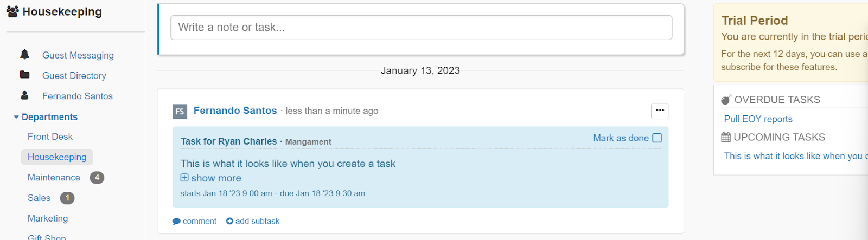Go to the Front Desk department
868x240 pixels.
click(x=50, y=137)
